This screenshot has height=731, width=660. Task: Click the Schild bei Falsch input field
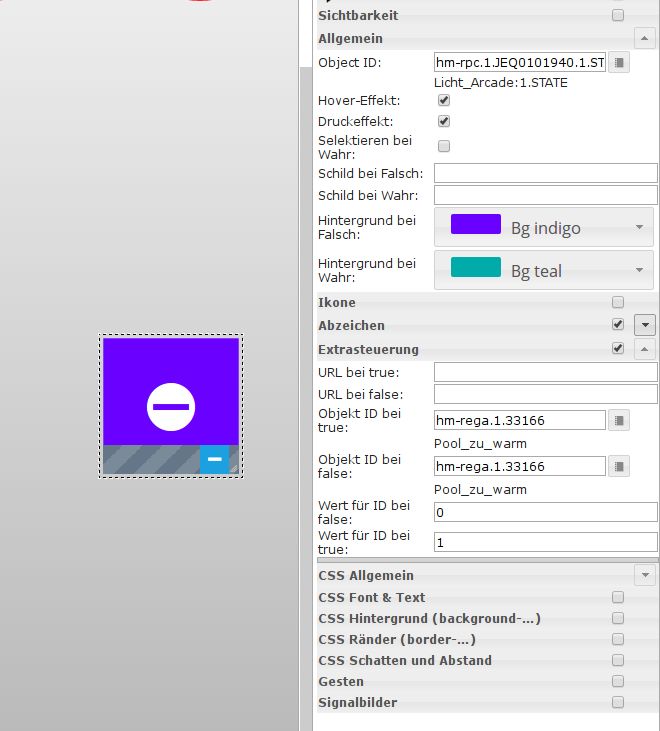point(545,174)
